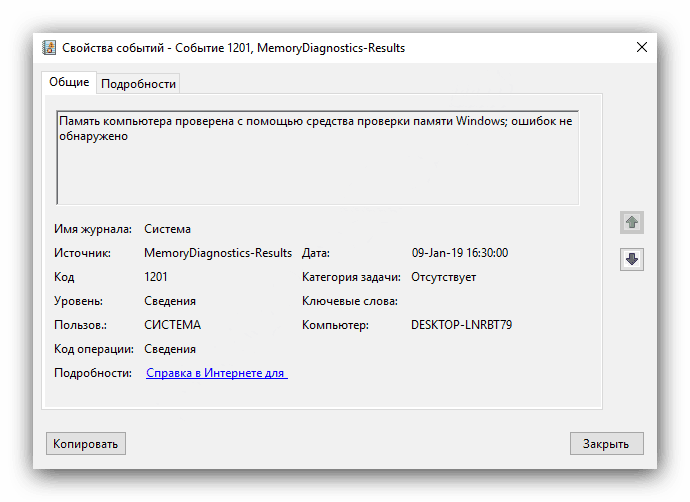Click the Компьютер label
Image resolution: width=690 pixels, height=502 pixels.
(x=335, y=325)
